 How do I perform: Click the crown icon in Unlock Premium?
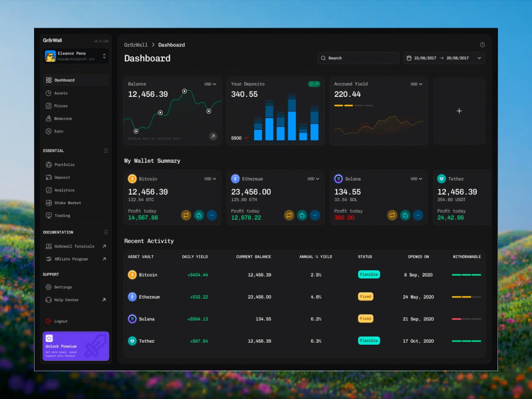pos(49,338)
